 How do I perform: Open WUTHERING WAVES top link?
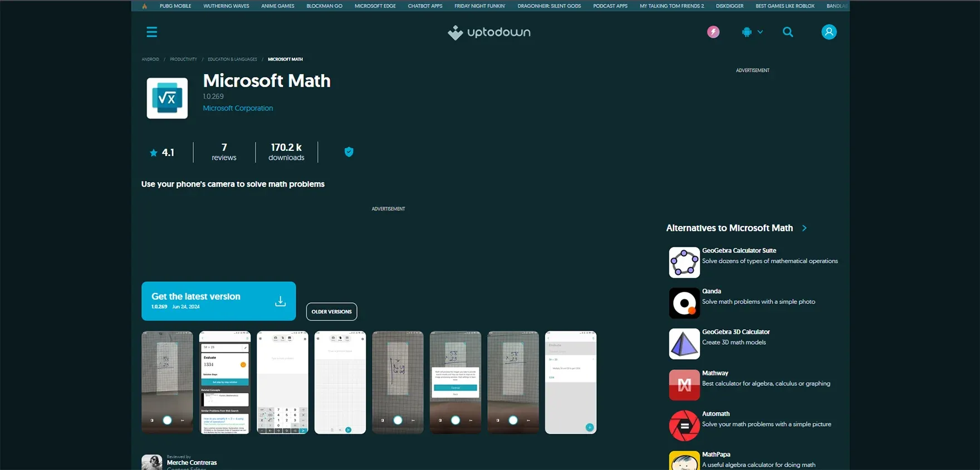point(226,6)
